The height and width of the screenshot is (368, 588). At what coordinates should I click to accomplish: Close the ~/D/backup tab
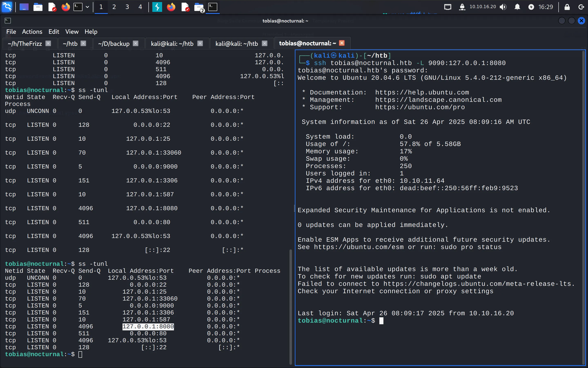point(136,43)
